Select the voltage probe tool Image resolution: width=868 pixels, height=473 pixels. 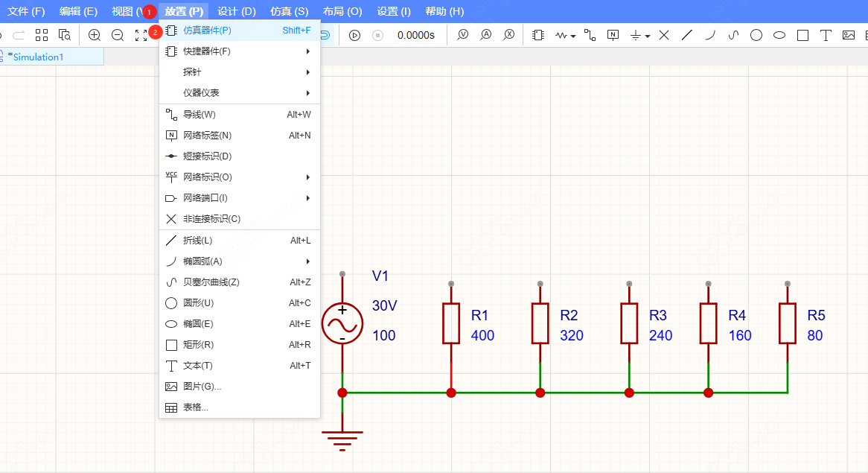[462, 34]
